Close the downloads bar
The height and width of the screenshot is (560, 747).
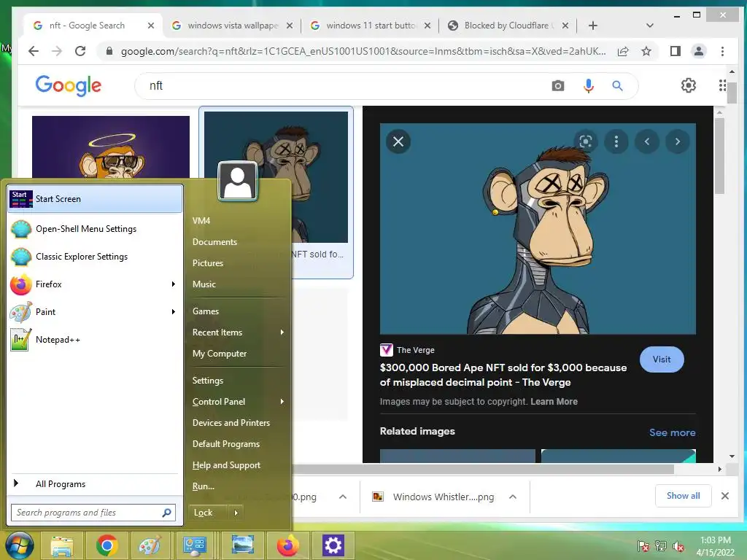coord(725,496)
